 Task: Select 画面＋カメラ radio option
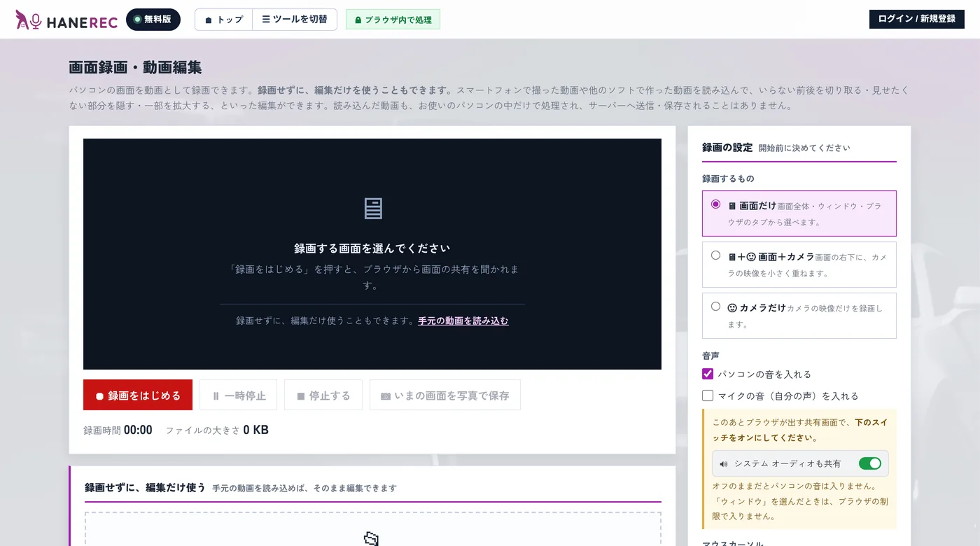point(715,255)
